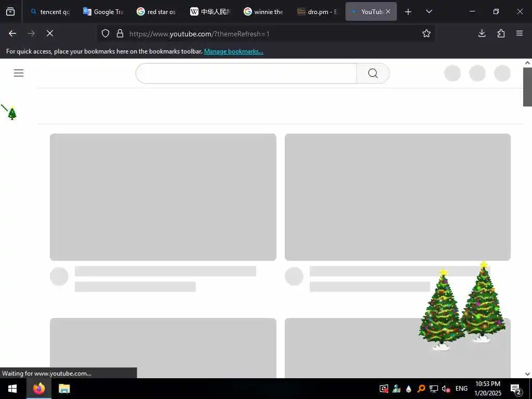
Task: Open the extensions puzzle icon
Action: 501,33
